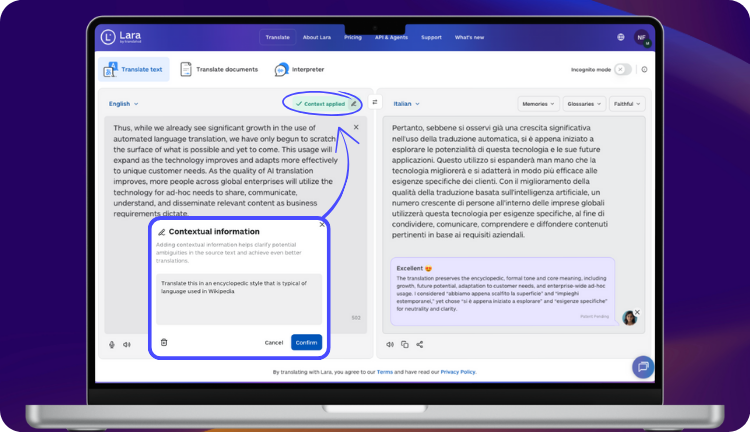Expand the English source language dropdown
The image size is (750, 432).
tap(124, 103)
